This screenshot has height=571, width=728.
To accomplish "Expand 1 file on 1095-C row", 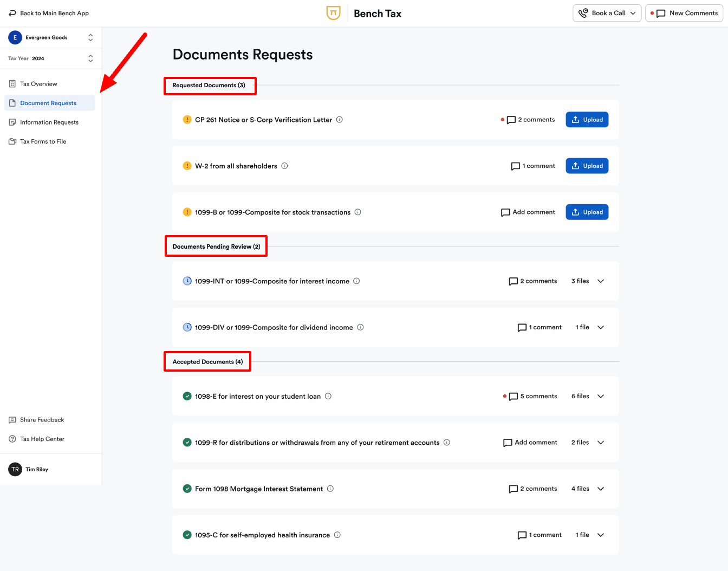I will [x=590, y=535].
